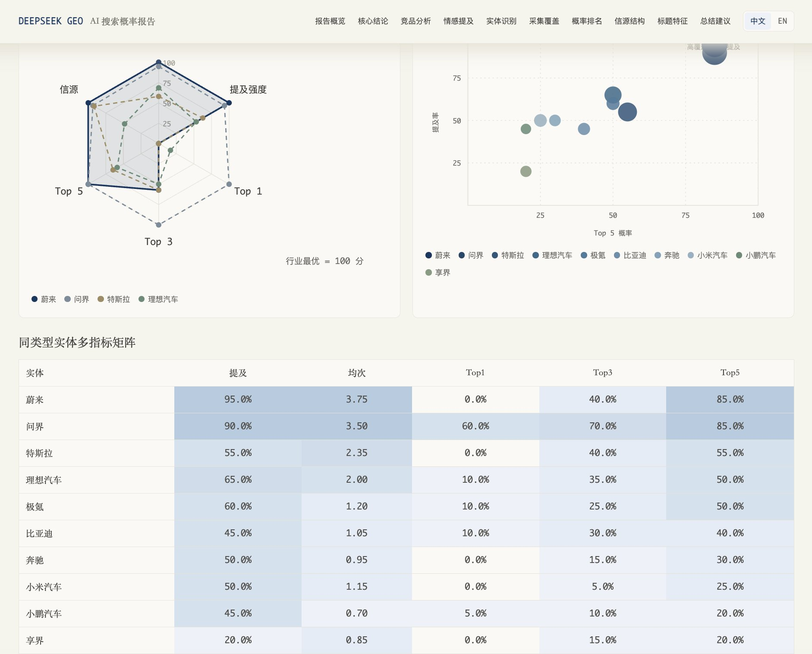
Task: Click the DEEPSEEK GEO logo
Action: click(x=51, y=21)
